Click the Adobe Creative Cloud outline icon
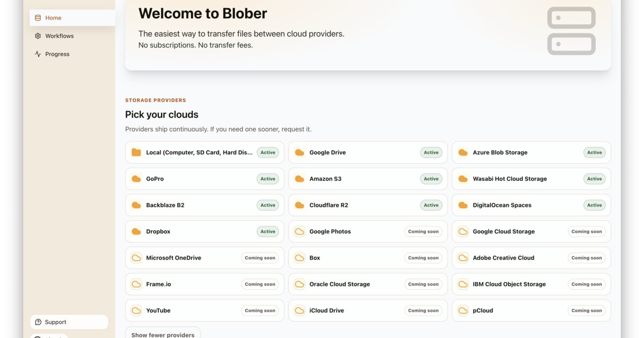This screenshot has height=338, width=644. coord(463,258)
